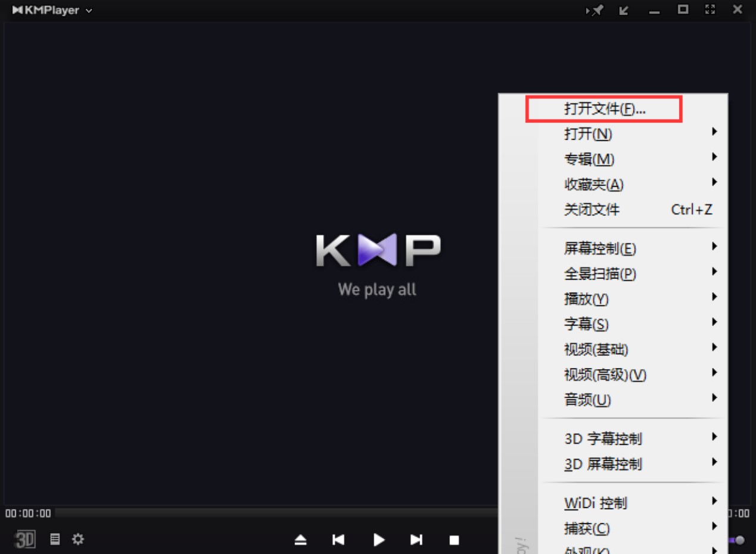Open KMPlayer settings via gear icon

[x=77, y=540]
